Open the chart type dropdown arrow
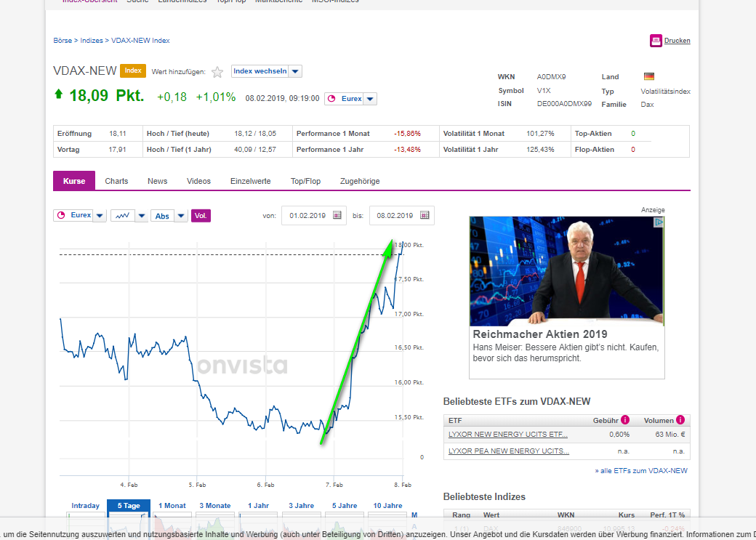756x540 pixels. click(x=141, y=216)
